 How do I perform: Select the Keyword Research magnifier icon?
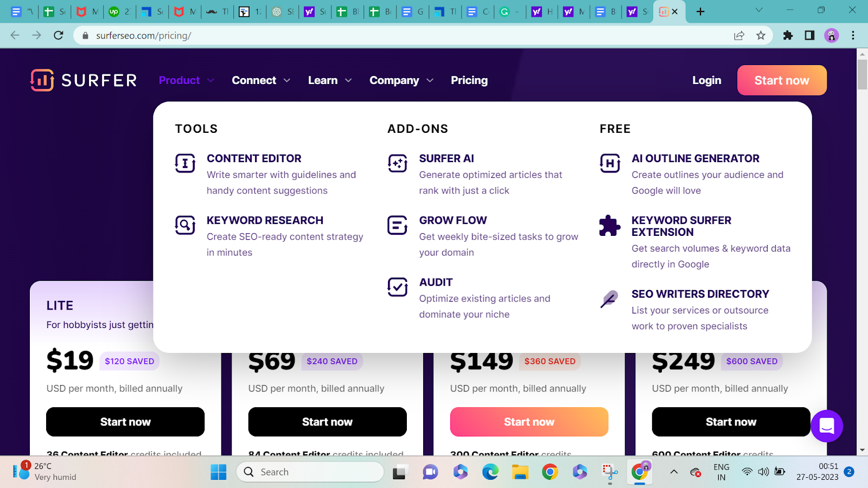(185, 224)
